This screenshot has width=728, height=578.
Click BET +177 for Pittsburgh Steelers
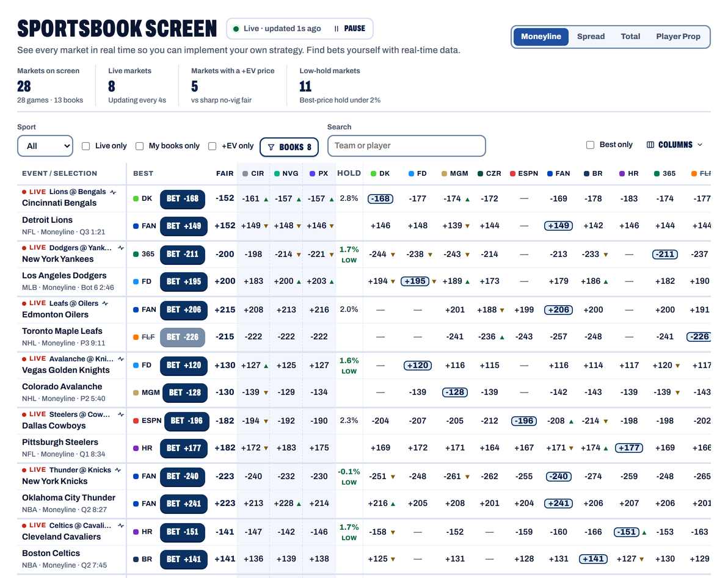184,448
